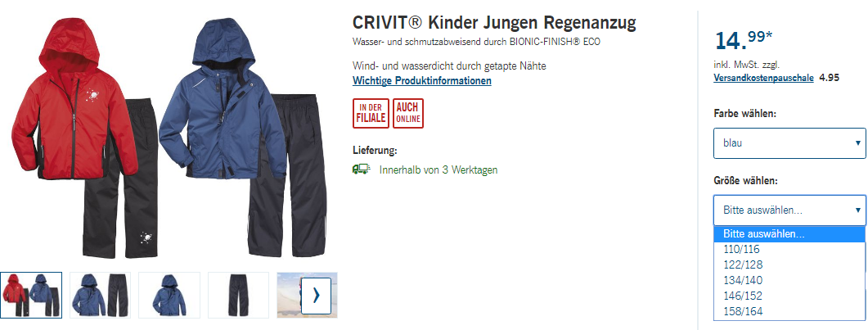Open the 'Versandkostenpauschale' link
868x330 pixels.
763,78
